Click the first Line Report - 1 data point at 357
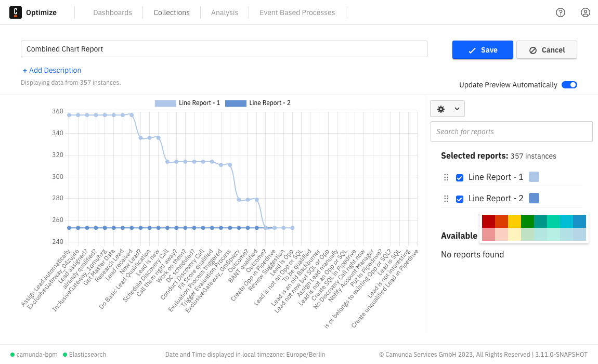 click(x=69, y=115)
